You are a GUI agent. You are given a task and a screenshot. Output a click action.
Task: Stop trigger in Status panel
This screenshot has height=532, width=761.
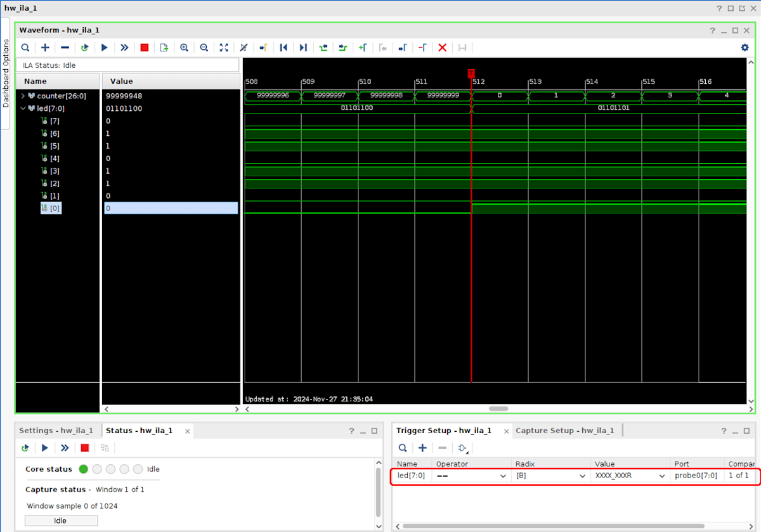click(x=85, y=448)
